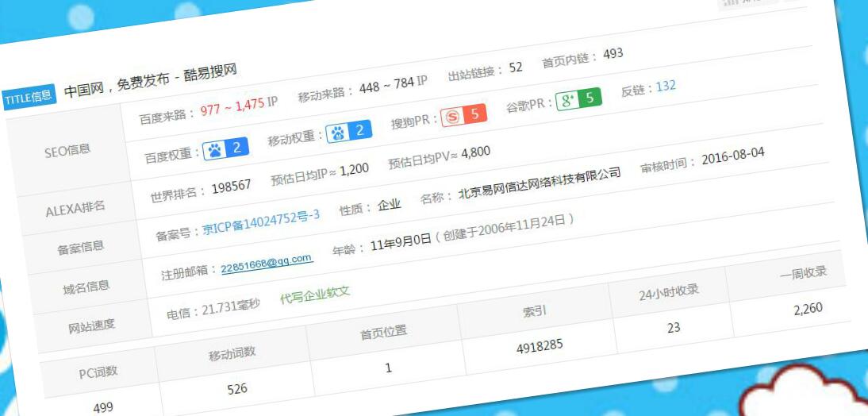Screen dimensions: 868x416
Task: Select the 域名信息 row header
Action: (86, 287)
